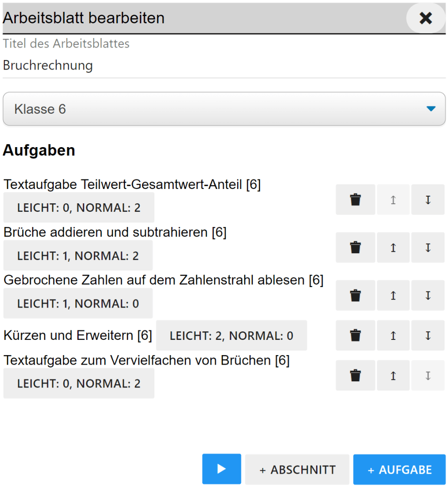Close the Arbeitsblatt bearbeiten dialog
Screen dimensions: 448x487
[x=426, y=18]
